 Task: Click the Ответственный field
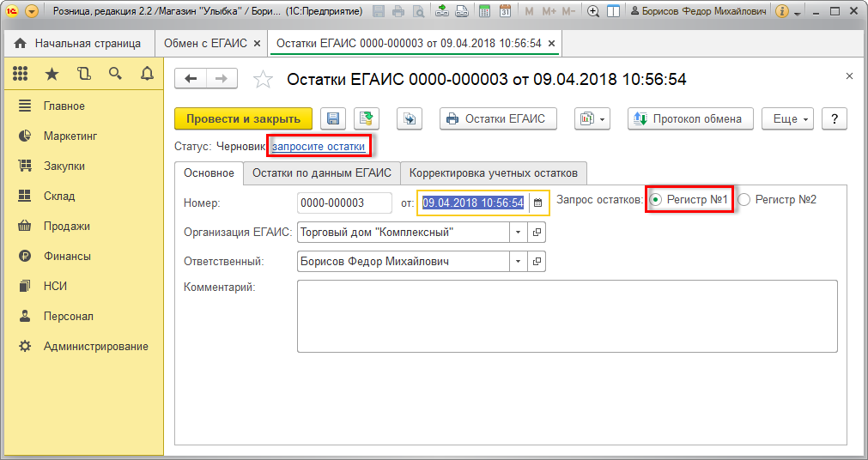403,261
